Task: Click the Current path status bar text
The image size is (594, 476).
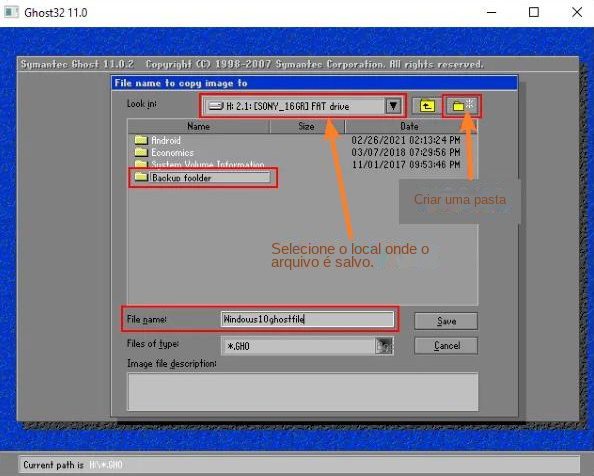Action: (x=73, y=465)
